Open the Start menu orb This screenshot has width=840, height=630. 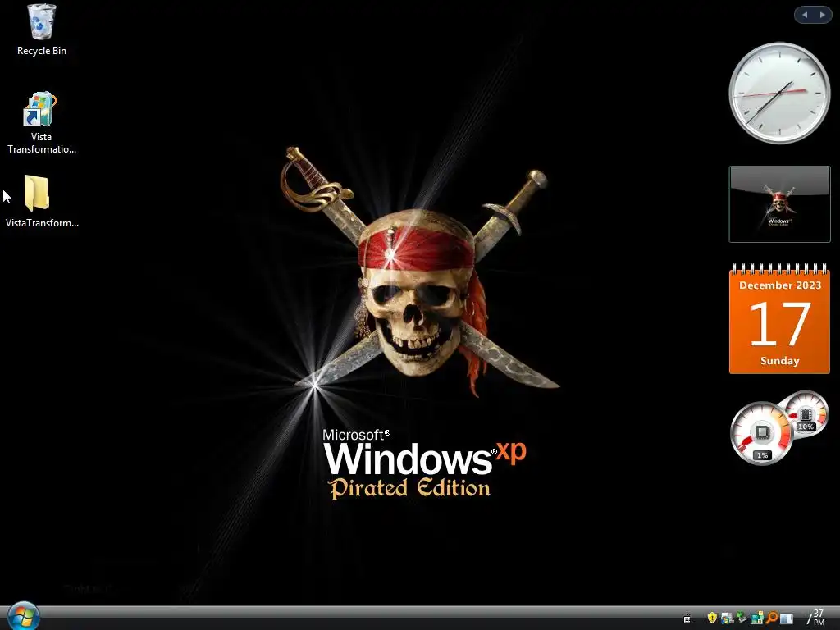point(23,617)
